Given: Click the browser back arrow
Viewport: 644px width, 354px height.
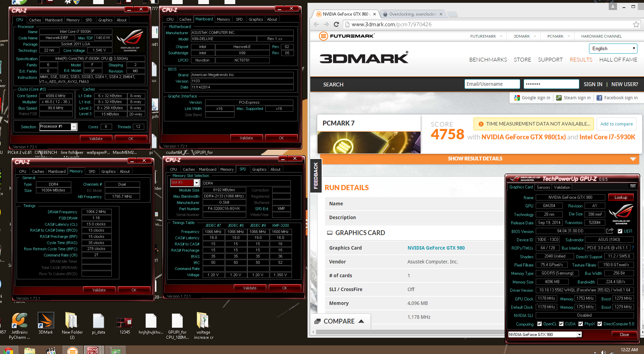Looking at the screenshot, I should tap(316, 24).
